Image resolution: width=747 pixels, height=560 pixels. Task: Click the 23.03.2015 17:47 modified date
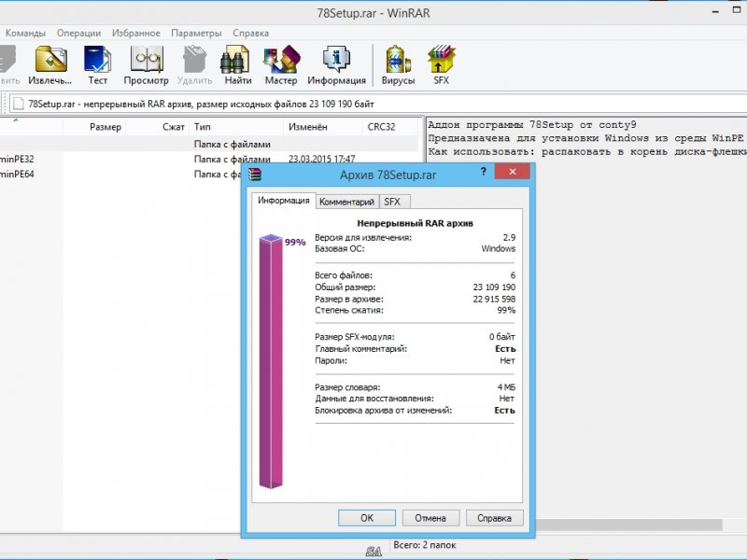(321, 159)
